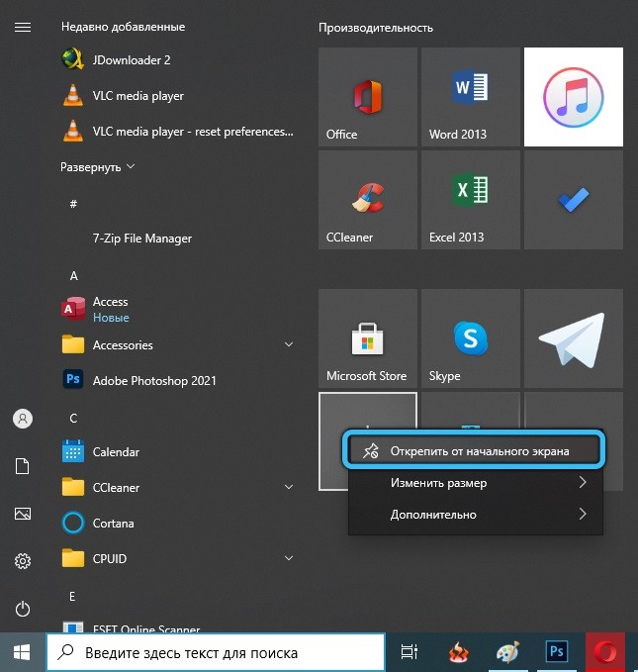Screen dimensions: 638x672
Task: Open the user account icon
Action: (x=23, y=419)
